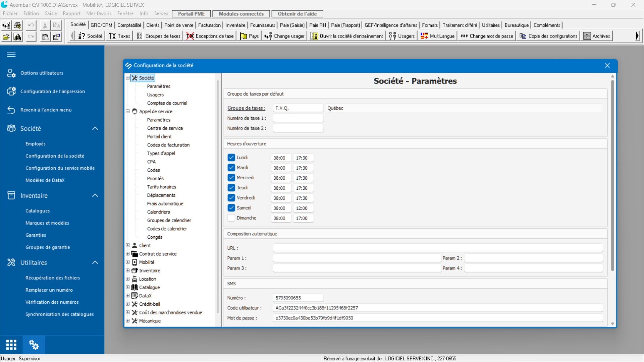Screen dimensions: 644x362
Task: Open the Rapport menu
Action: 71,14
